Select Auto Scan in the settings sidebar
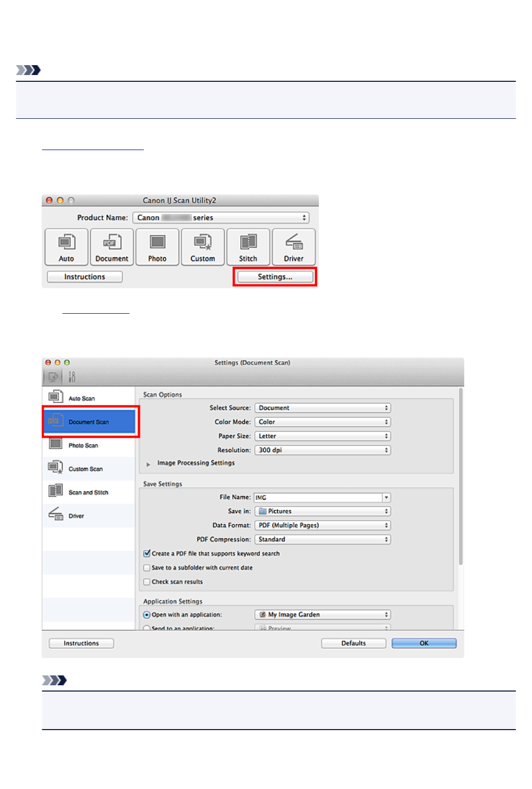 (x=89, y=398)
